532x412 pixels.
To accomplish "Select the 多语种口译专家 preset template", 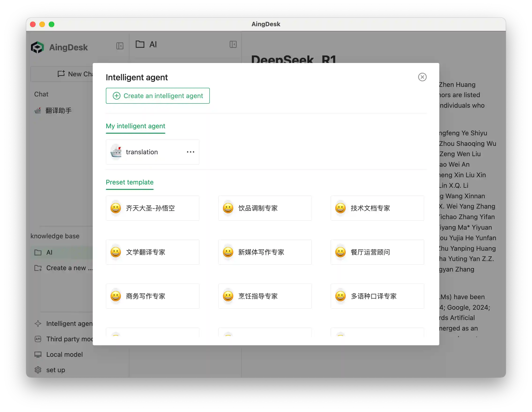I will 377,296.
